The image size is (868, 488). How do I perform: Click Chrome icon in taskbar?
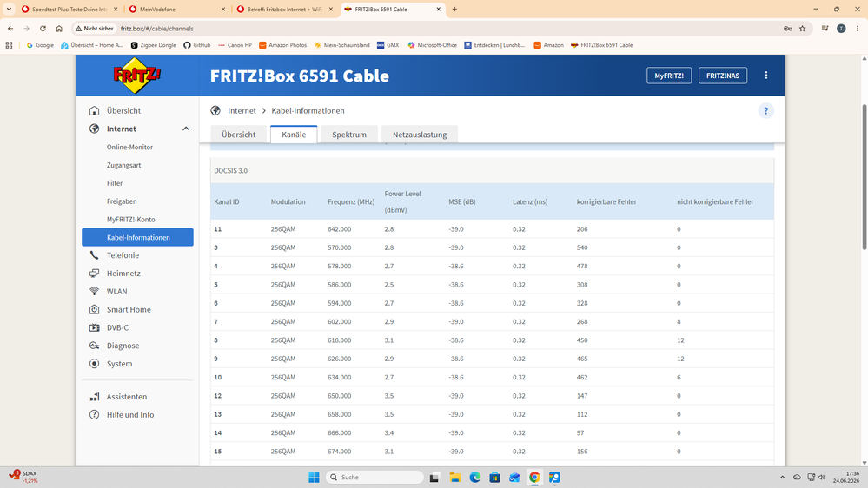(534, 477)
